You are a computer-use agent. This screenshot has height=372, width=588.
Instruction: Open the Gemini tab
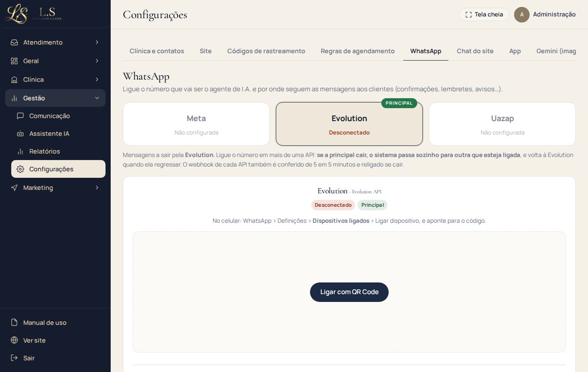point(556,51)
